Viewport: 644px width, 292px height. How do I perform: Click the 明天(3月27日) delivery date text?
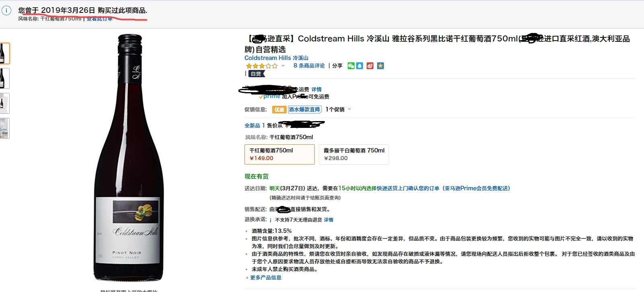coord(287,188)
